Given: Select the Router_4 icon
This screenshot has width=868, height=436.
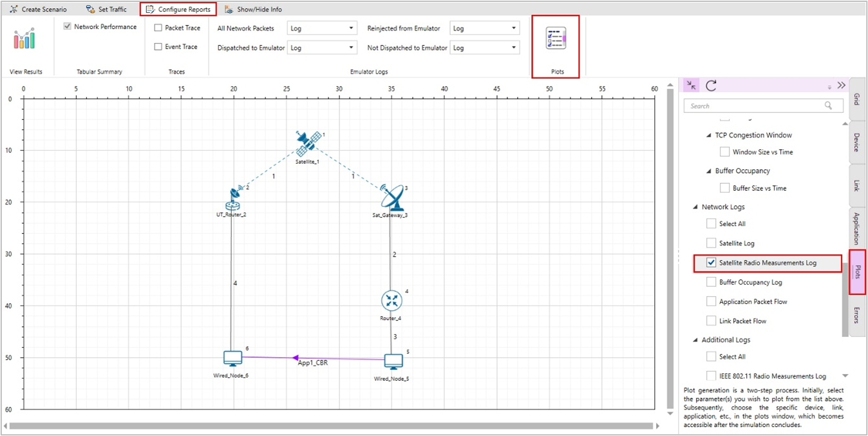Looking at the screenshot, I should (x=392, y=301).
